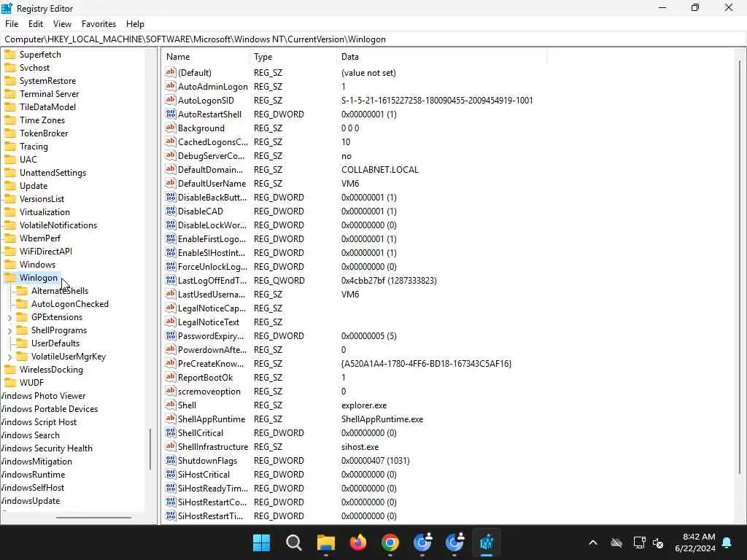Click the DefaultUserName string icon
Screen dimensions: 747x560
(x=171, y=183)
